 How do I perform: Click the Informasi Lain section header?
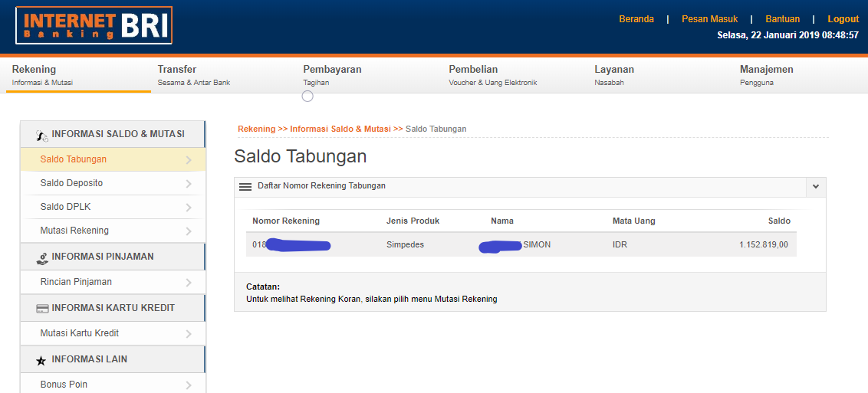[x=113, y=359]
